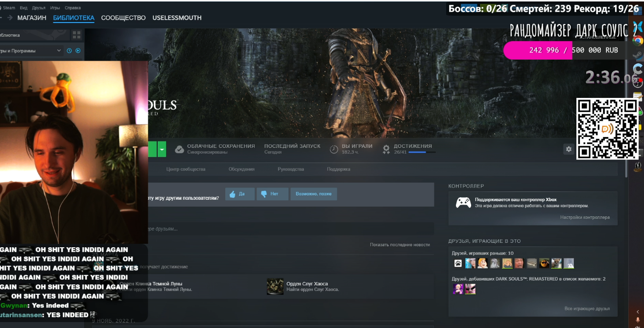Image resolution: width=644 pixels, height=328 pixels.
Task: Switch library to grid view icon
Action: [76, 35]
